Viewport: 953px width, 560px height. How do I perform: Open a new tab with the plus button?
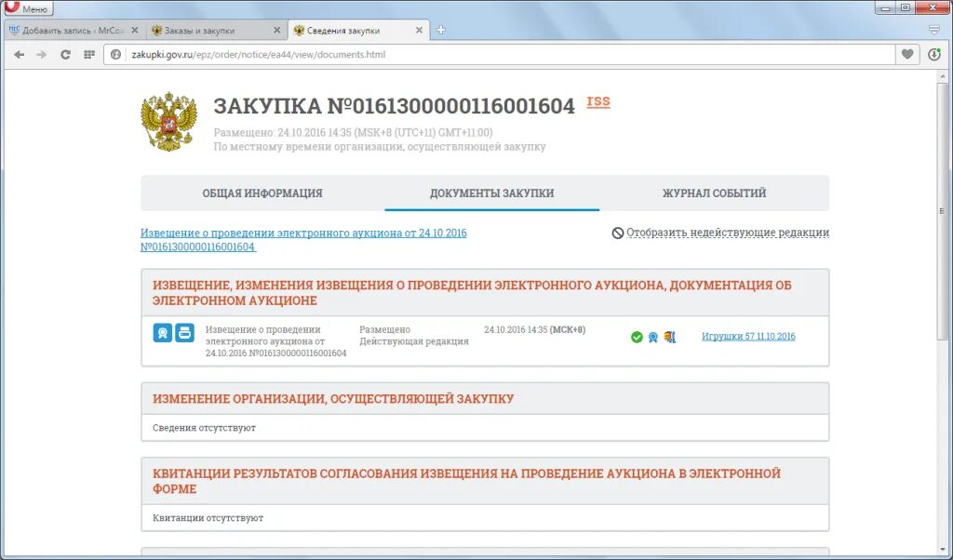coord(440,29)
